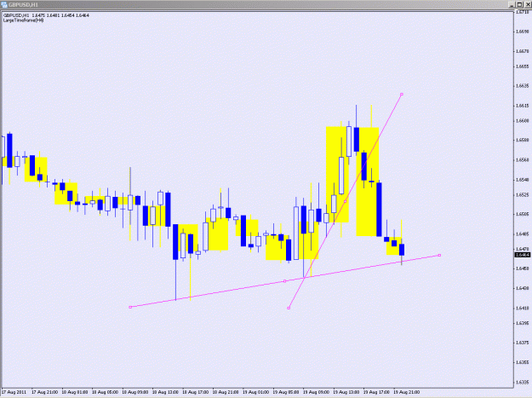This screenshot has height=398, width=532.
Task: Minimize the GBPUSD,H1 chart window
Action: point(512,5)
